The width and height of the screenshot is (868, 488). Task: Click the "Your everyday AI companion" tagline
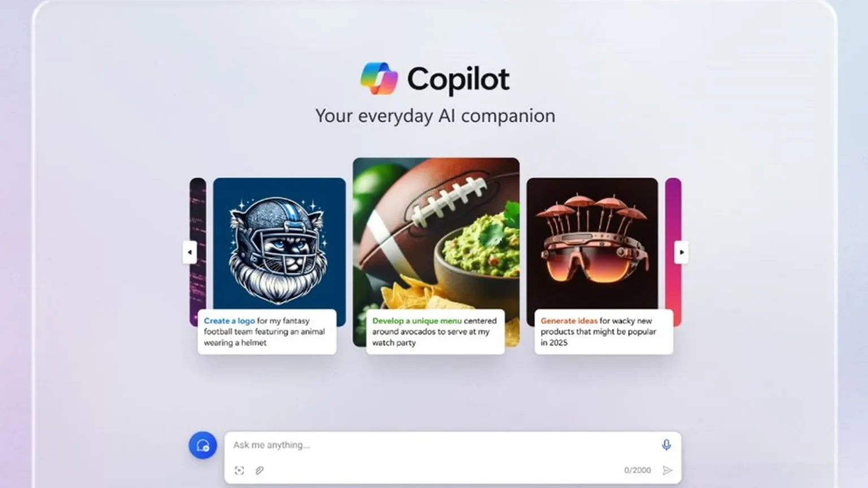pyautogui.click(x=435, y=116)
